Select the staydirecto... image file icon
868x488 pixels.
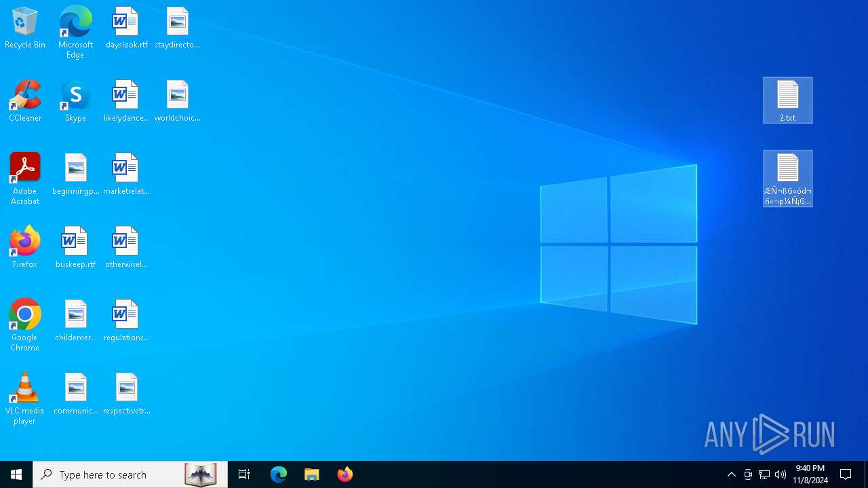177,28
